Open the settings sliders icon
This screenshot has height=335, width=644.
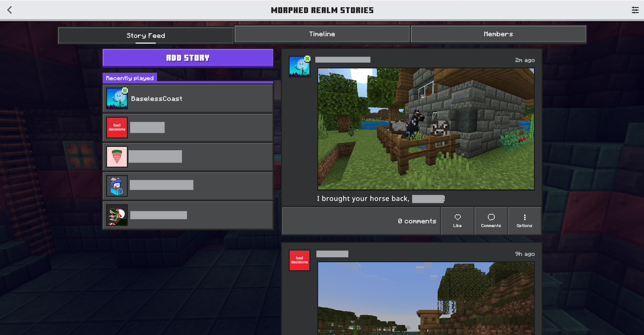point(635,10)
